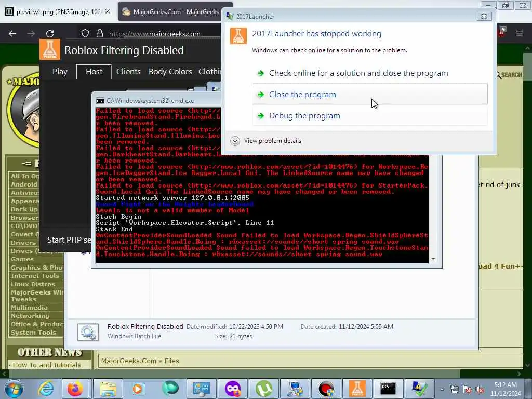This screenshot has height=399, width=532.
Task: Open the Android category on MajorGeeks
Action: 24,184
